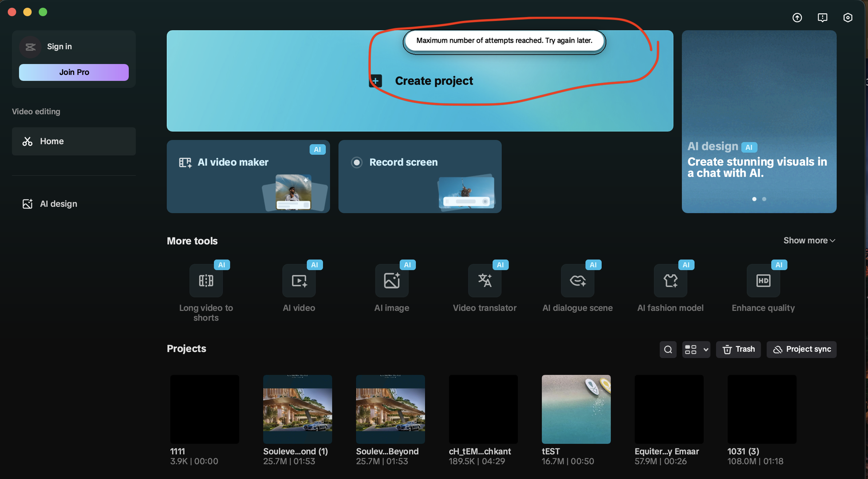This screenshot has width=868, height=479.
Task: Open the AI dialogue scene tool
Action: point(577,280)
